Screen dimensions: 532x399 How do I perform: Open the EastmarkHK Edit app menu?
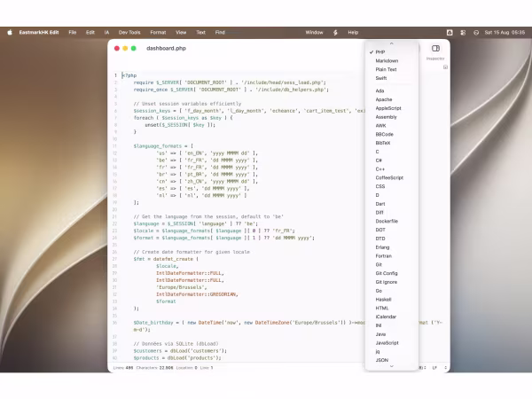click(x=39, y=33)
